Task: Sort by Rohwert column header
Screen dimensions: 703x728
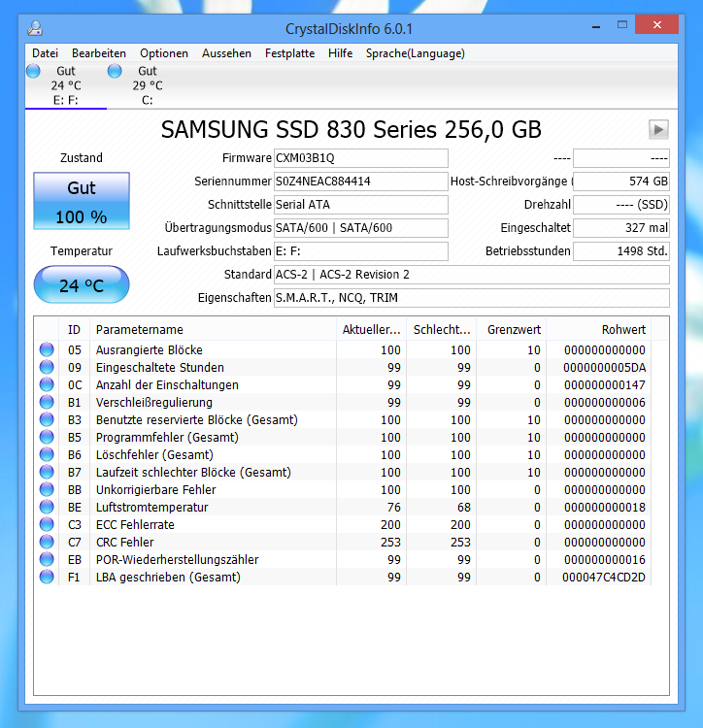Action: point(599,330)
